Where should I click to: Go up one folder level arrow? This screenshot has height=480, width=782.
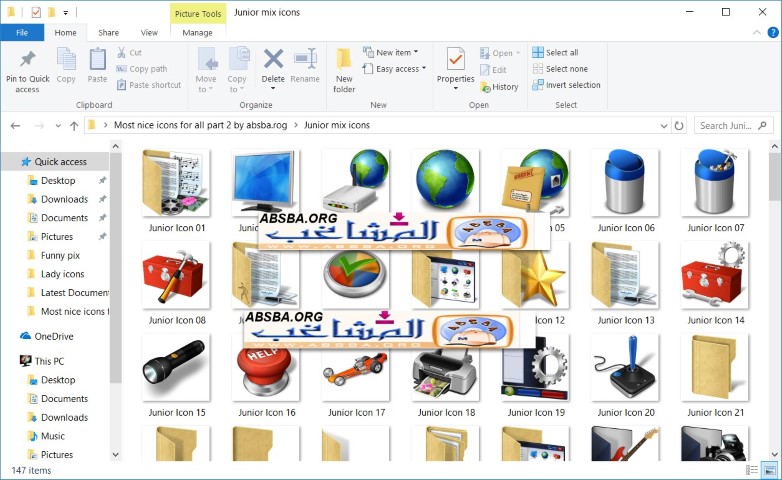(74, 126)
